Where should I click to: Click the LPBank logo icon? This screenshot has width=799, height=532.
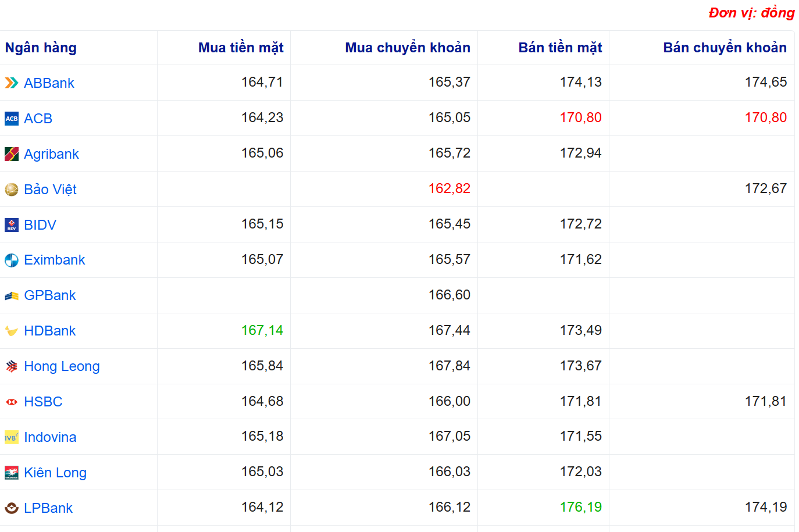click(12, 508)
